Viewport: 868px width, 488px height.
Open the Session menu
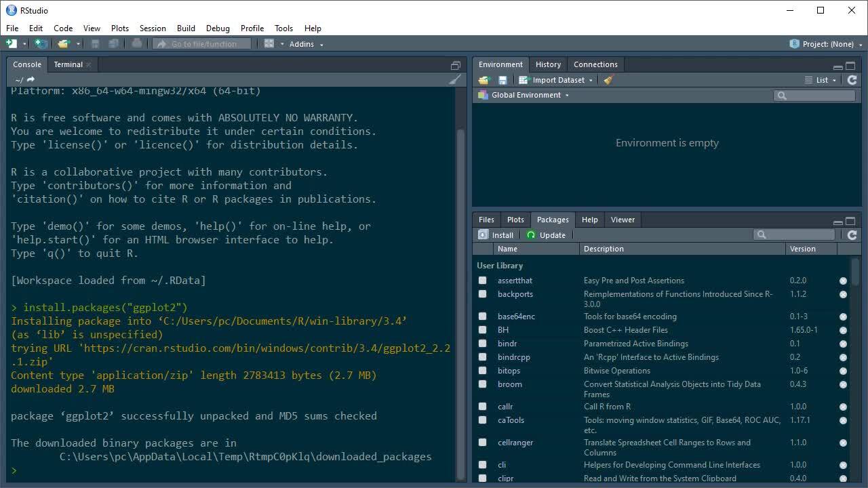click(153, 28)
